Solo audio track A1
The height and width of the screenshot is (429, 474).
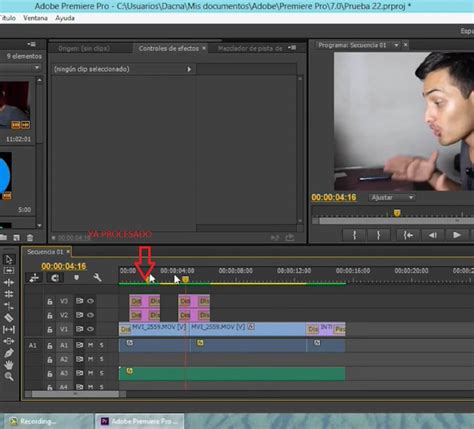tap(101, 345)
